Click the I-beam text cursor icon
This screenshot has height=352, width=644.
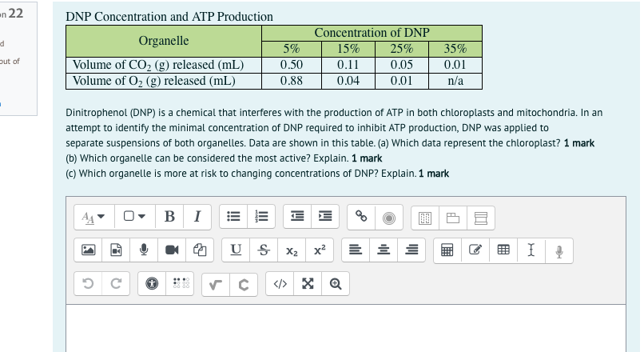point(531,250)
